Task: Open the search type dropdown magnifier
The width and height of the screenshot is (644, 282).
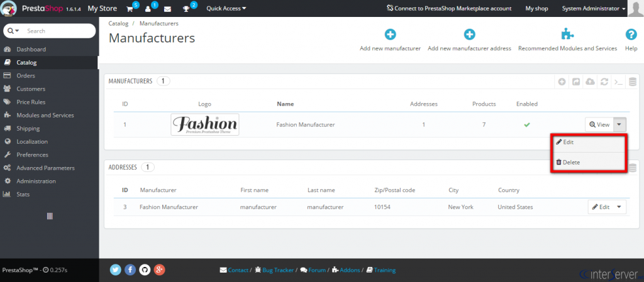Action: tap(13, 31)
